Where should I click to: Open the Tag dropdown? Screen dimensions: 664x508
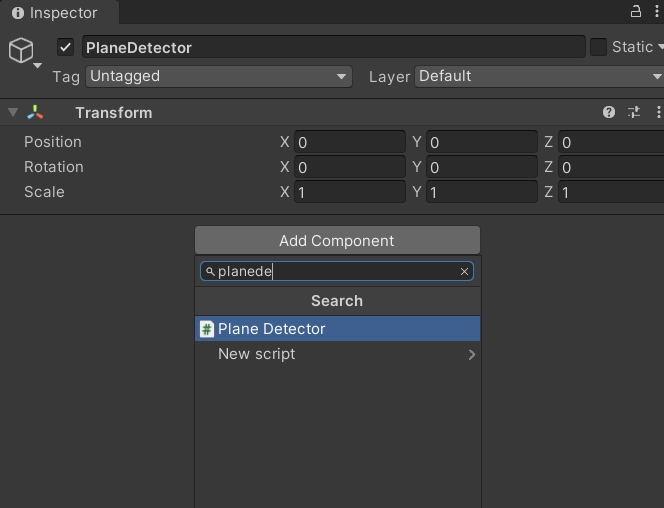point(218,76)
